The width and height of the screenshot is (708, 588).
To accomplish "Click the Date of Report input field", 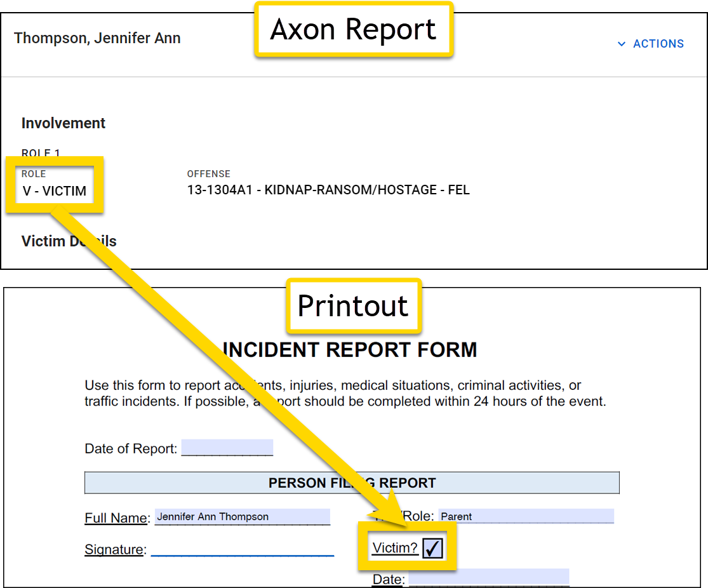I will (x=227, y=448).
